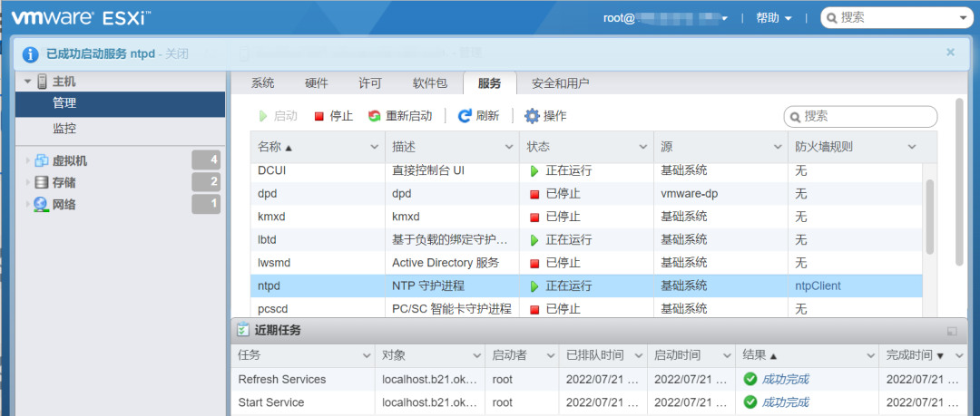Select the pcscd service row
This screenshot has height=416, width=980.
click(x=585, y=308)
